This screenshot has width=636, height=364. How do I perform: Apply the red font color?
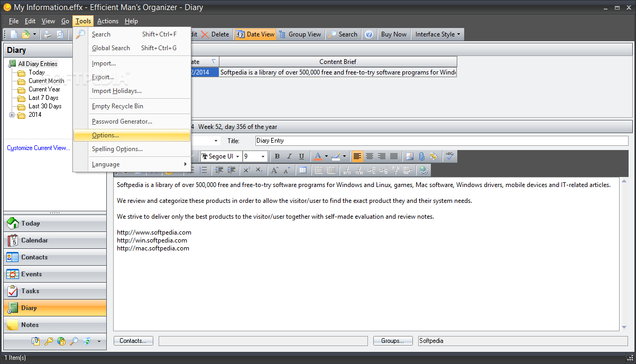[317, 156]
